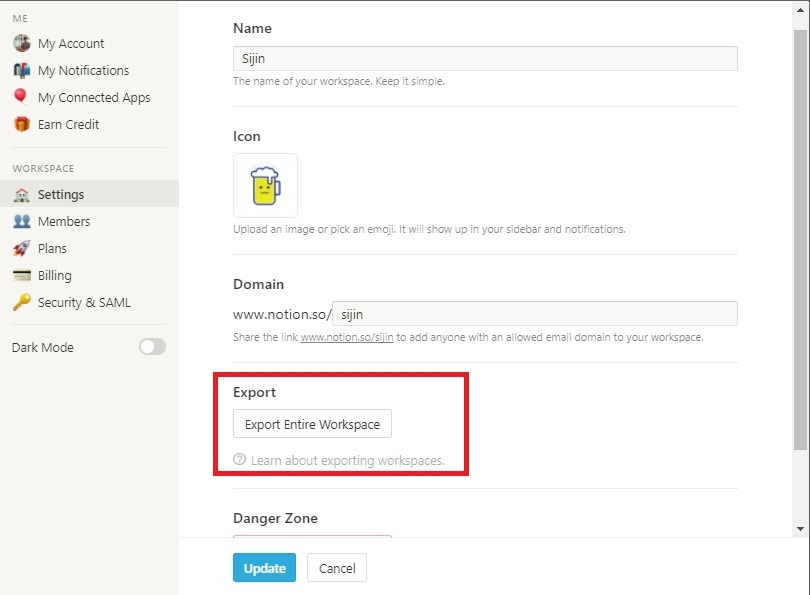
Task: Click Learn about exporting workspaces link
Action: click(x=347, y=461)
